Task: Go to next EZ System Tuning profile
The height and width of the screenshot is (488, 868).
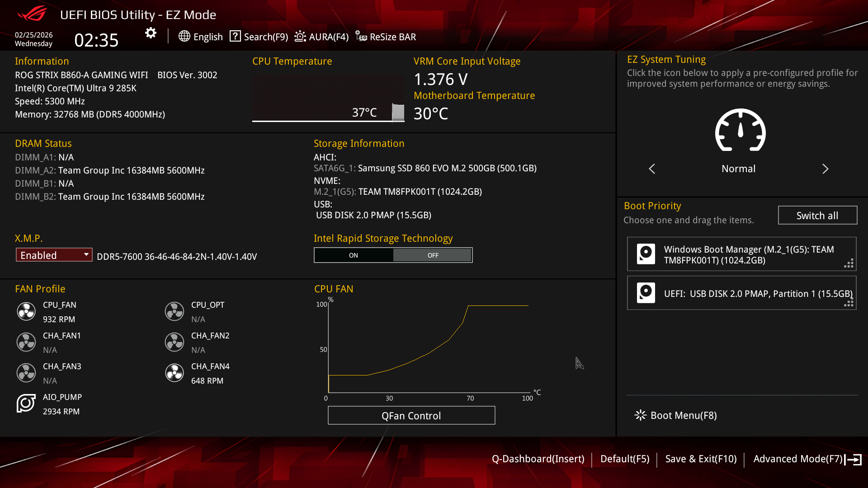Action: pos(825,169)
